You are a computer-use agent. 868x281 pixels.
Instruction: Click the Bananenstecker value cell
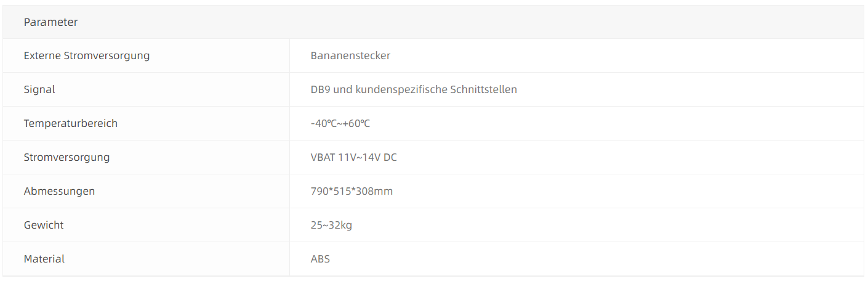350,55
